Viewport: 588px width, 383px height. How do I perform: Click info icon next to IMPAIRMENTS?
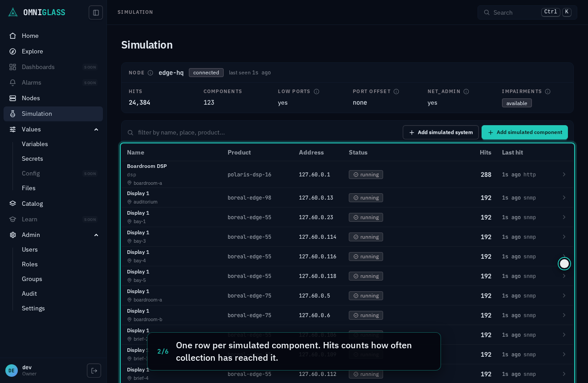(x=547, y=91)
